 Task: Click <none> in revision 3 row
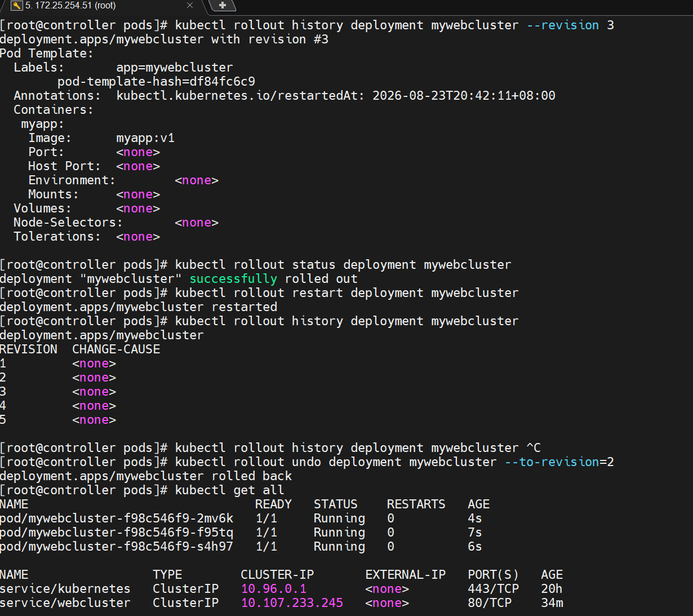point(94,392)
